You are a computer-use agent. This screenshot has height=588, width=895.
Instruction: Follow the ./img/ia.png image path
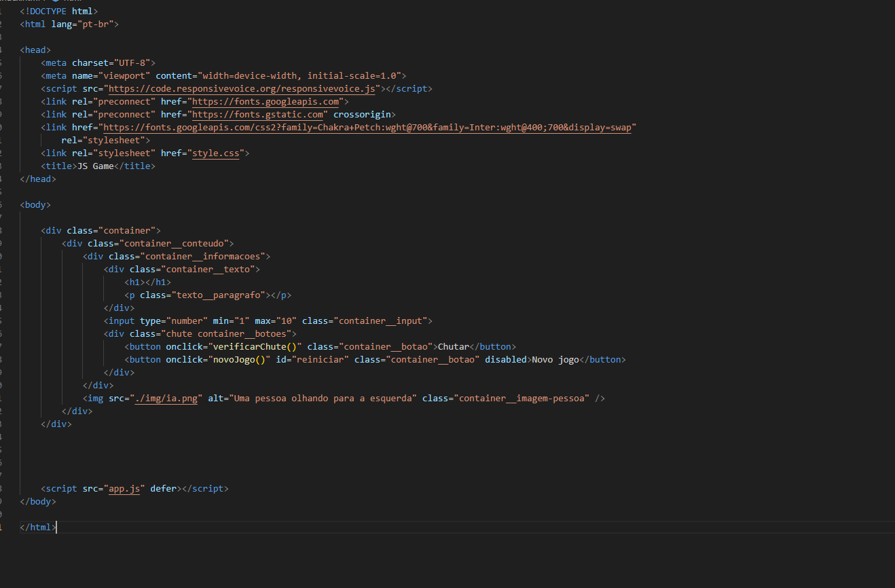point(166,399)
